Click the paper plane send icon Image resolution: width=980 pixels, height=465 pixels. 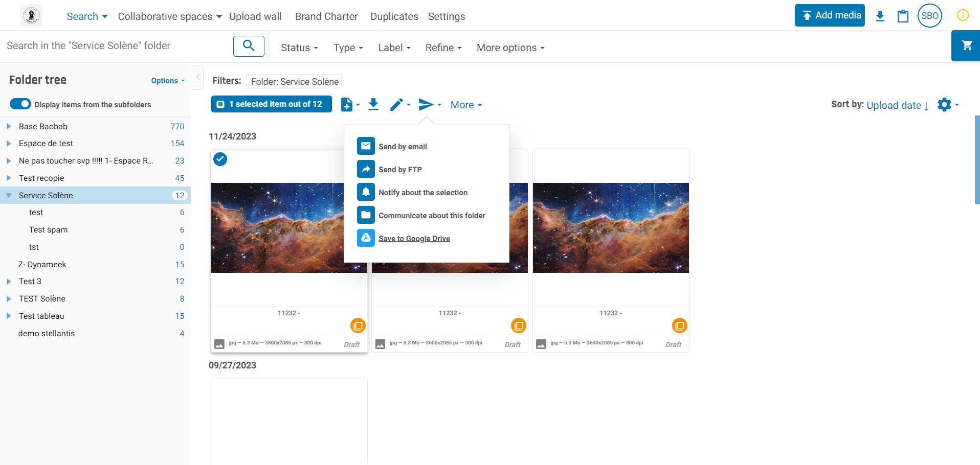coord(426,104)
